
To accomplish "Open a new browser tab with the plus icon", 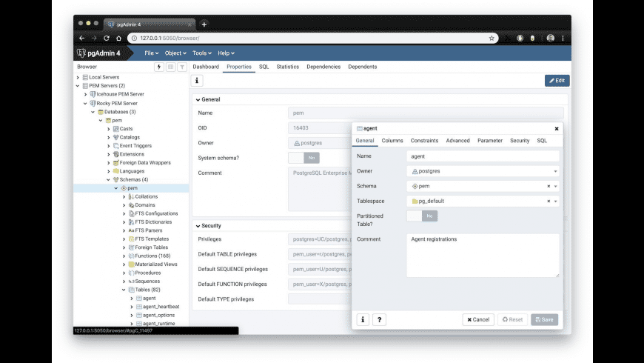I will click(204, 24).
